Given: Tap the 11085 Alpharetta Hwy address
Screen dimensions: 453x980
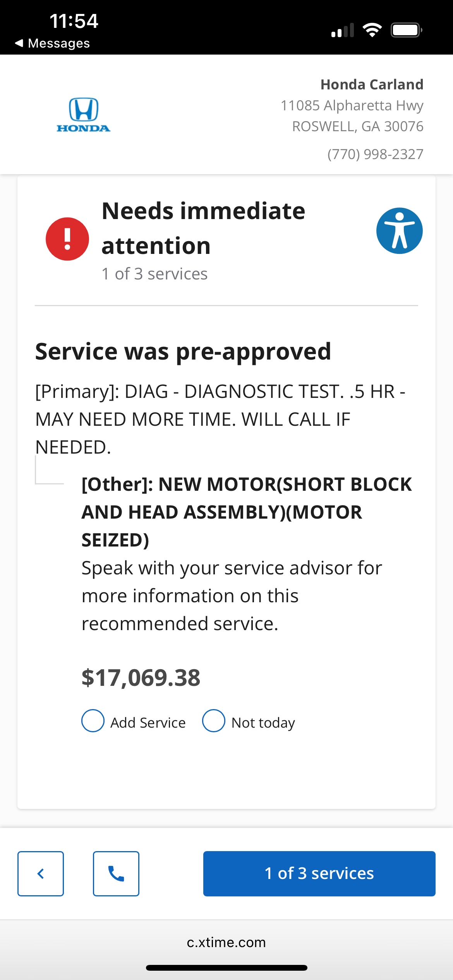Looking at the screenshot, I should coord(352,105).
